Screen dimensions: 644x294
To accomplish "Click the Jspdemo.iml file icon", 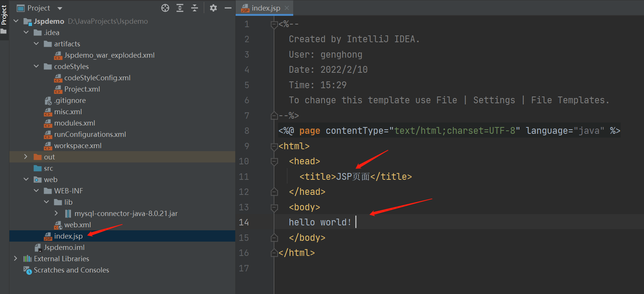I will [38, 248].
